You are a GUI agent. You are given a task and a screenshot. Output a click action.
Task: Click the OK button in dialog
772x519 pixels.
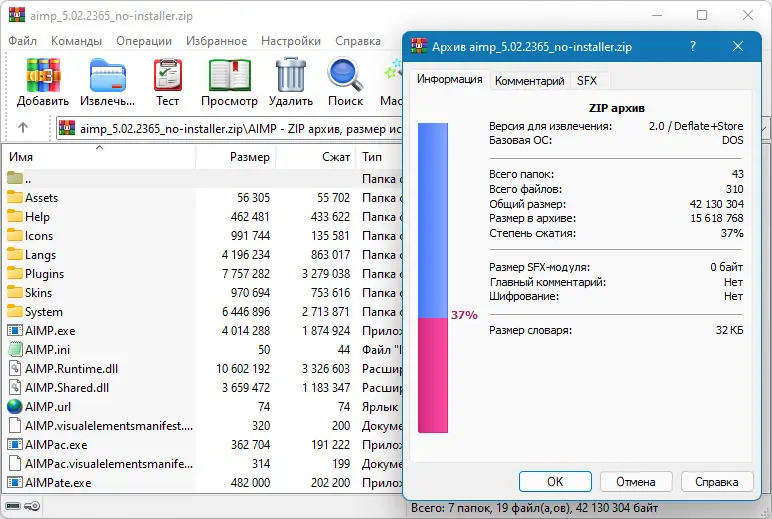555,482
